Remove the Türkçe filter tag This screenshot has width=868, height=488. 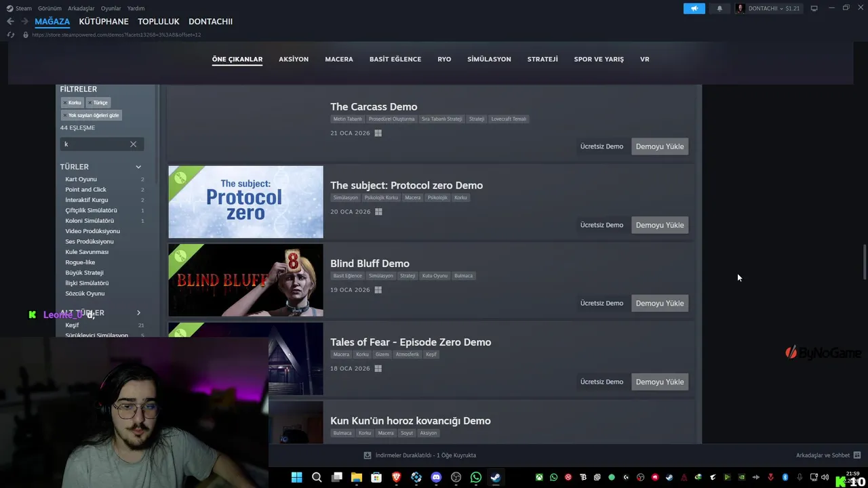click(98, 102)
